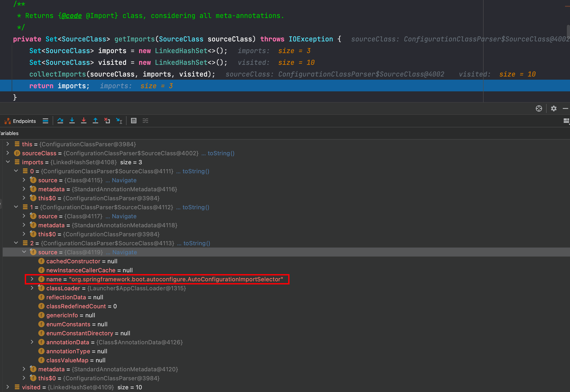Screen dimensions: 570x392
Task: Click Drop Frame icon
Action: pyautogui.click(x=107, y=121)
